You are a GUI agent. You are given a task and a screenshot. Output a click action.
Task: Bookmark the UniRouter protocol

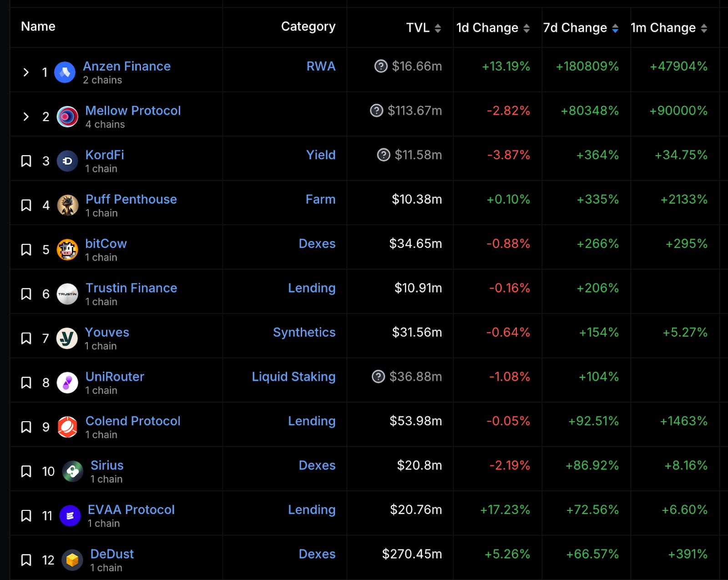[x=26, y=383]
